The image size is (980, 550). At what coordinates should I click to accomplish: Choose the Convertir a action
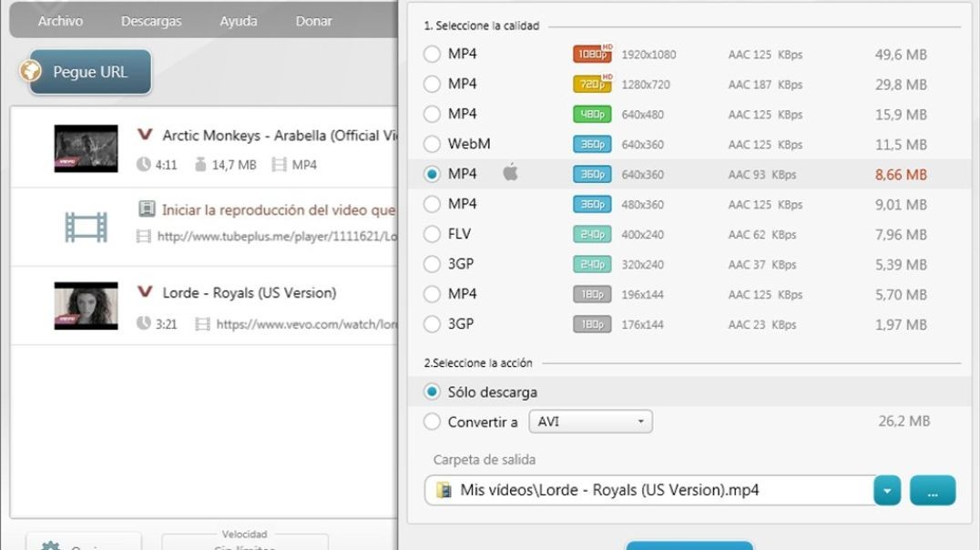point(432,422)
